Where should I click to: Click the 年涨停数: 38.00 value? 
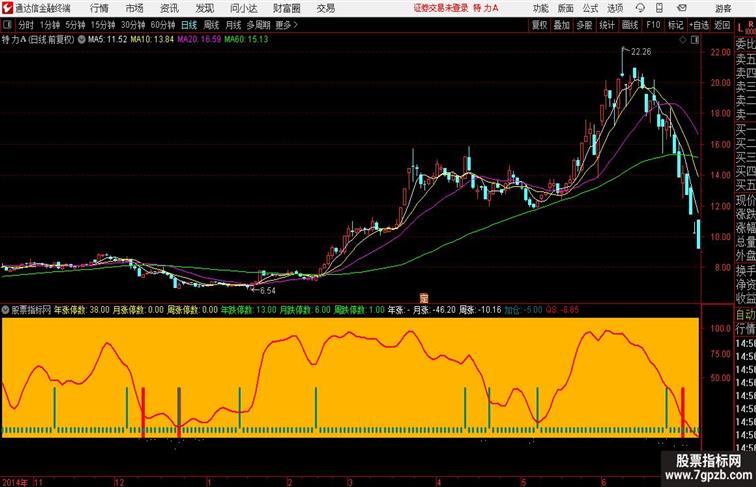81,310
